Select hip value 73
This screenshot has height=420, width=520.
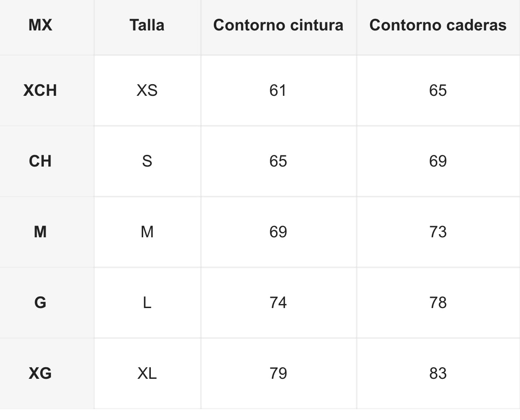click(438, 232)
